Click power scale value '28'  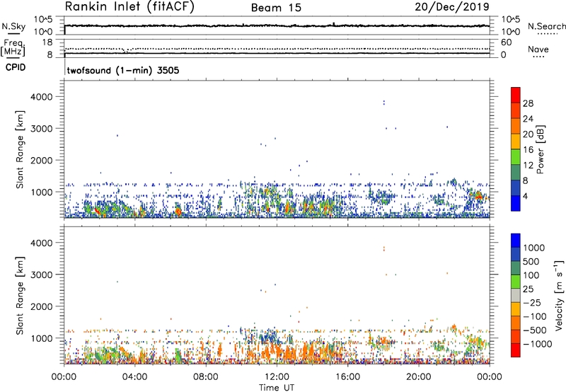(x=528, y=103)
